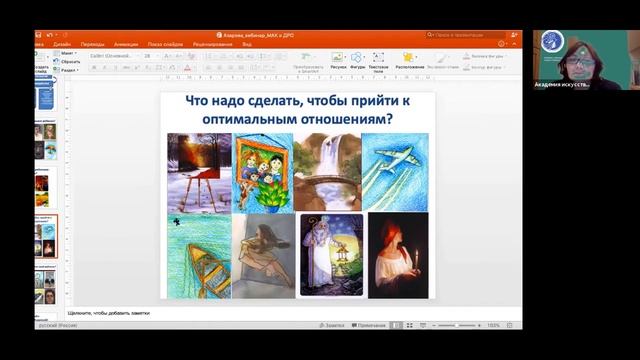Switch to the Анимация tab
This screenshot has width=640, height=360.
pos(126,44)
